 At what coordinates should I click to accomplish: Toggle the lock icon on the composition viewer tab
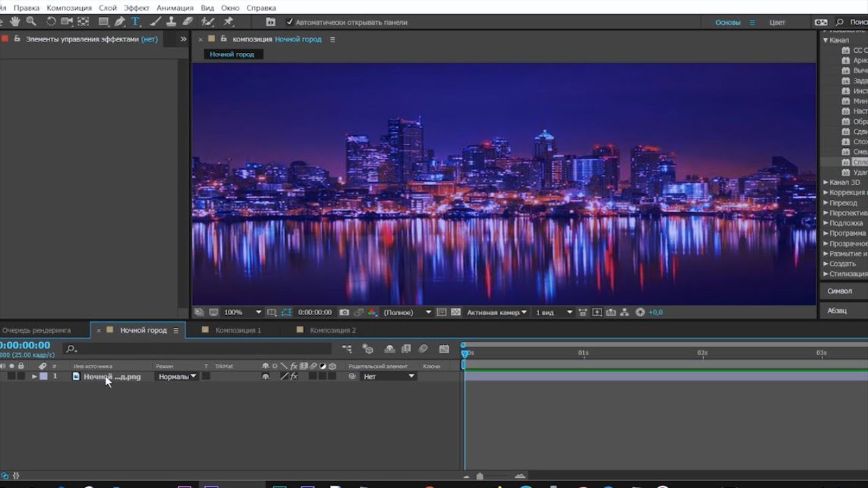(224, 39)
